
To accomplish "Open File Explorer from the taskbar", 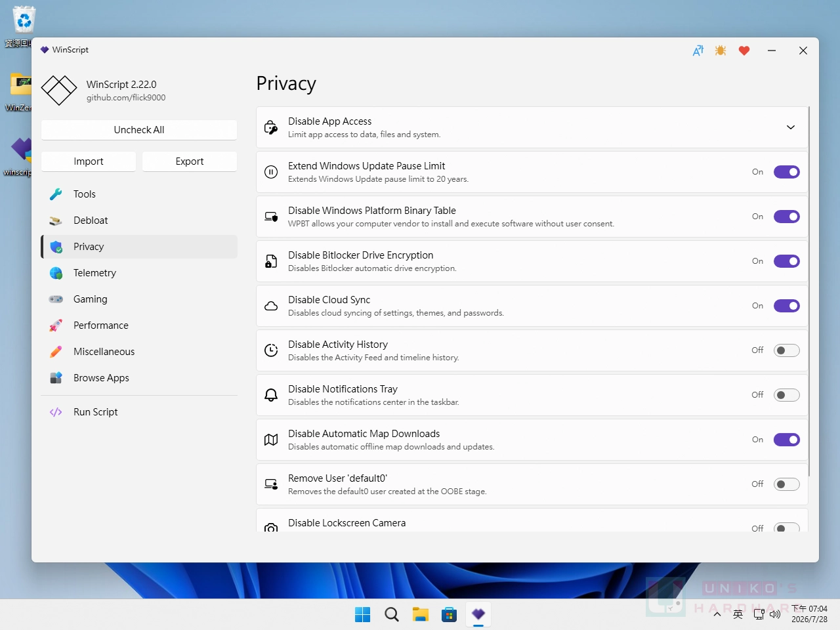I will point(421,614).
